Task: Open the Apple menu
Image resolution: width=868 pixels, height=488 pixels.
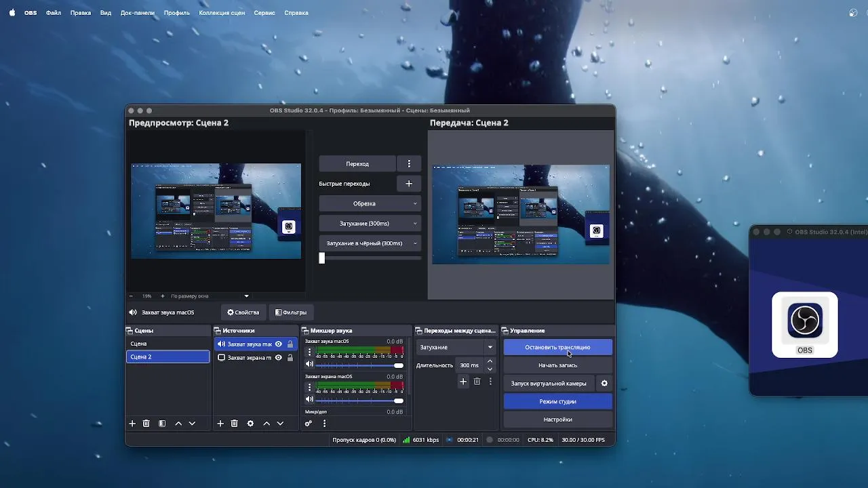Action: (12, 12)
